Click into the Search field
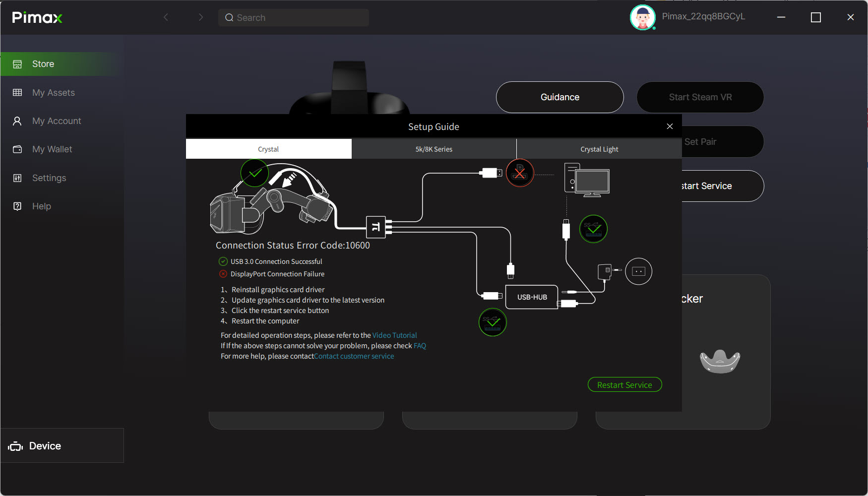The height and width of the screenshot is (496, 868). click(298, 18)
